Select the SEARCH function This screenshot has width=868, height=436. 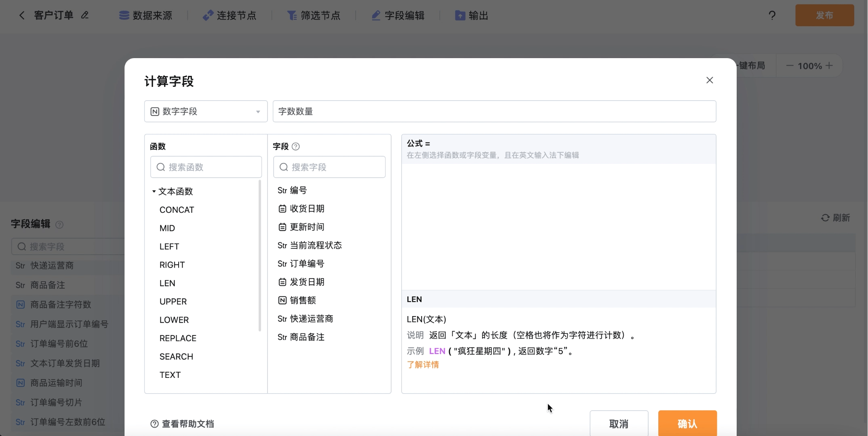[176, 357]
